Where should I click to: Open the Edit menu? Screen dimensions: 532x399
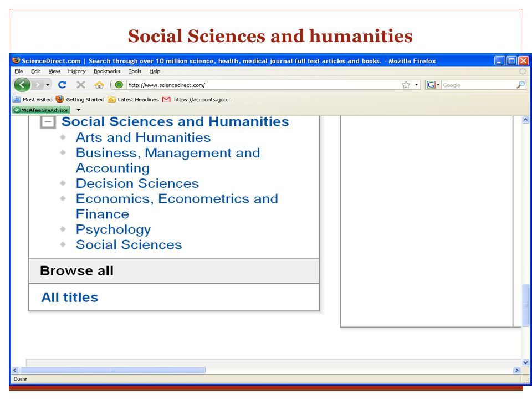[x=35, y=71]
